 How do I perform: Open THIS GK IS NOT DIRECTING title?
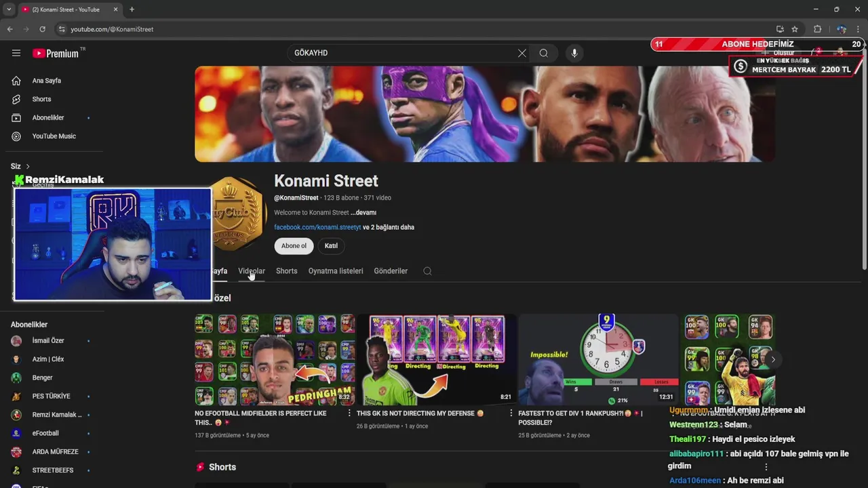pos(420,413)
